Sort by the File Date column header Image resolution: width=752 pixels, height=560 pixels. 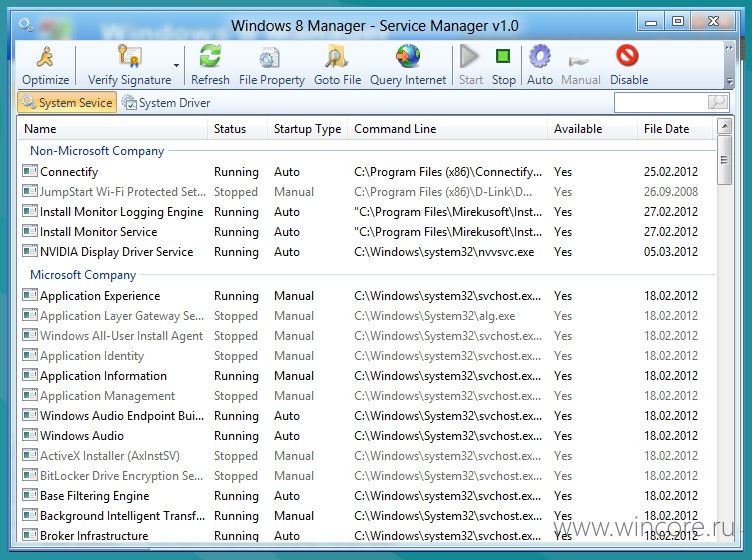(x=675, y=129)
